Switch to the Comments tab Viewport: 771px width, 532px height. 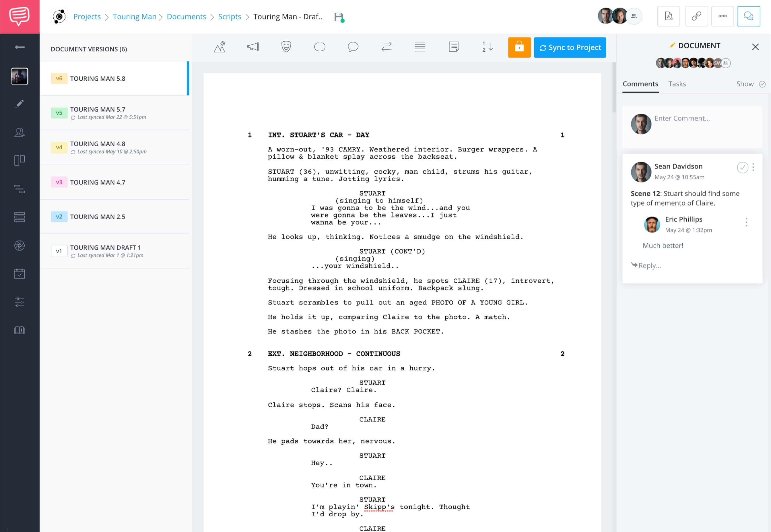click(x=640, y=84)
